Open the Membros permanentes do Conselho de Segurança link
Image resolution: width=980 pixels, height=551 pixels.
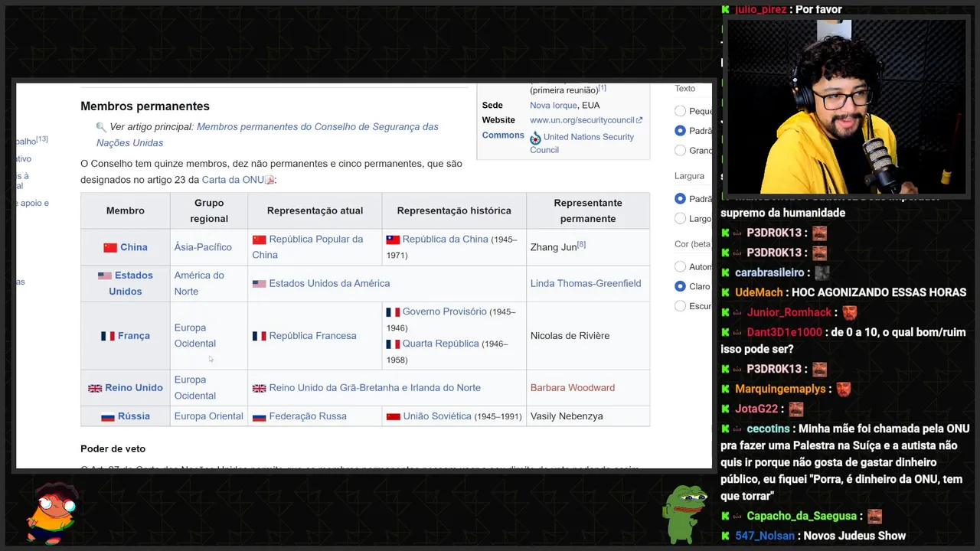pyautogui.click(x=267, y=135)
